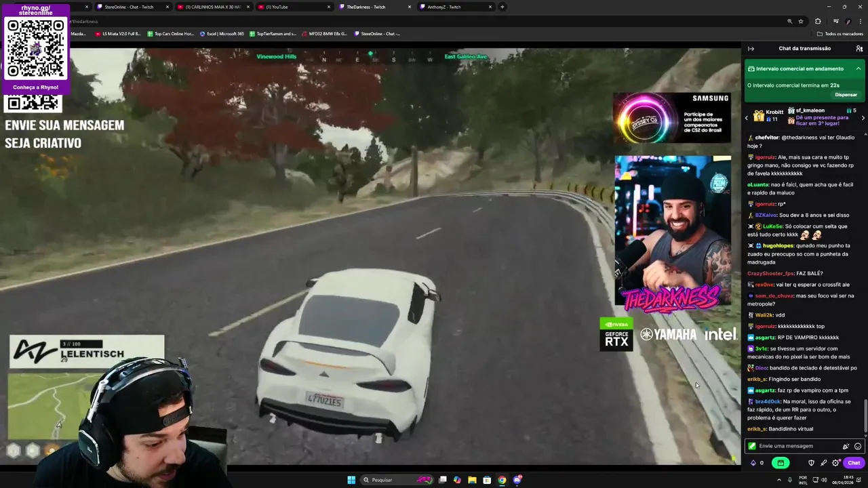Open a new browser tab with the plus icon

[502, 7]
